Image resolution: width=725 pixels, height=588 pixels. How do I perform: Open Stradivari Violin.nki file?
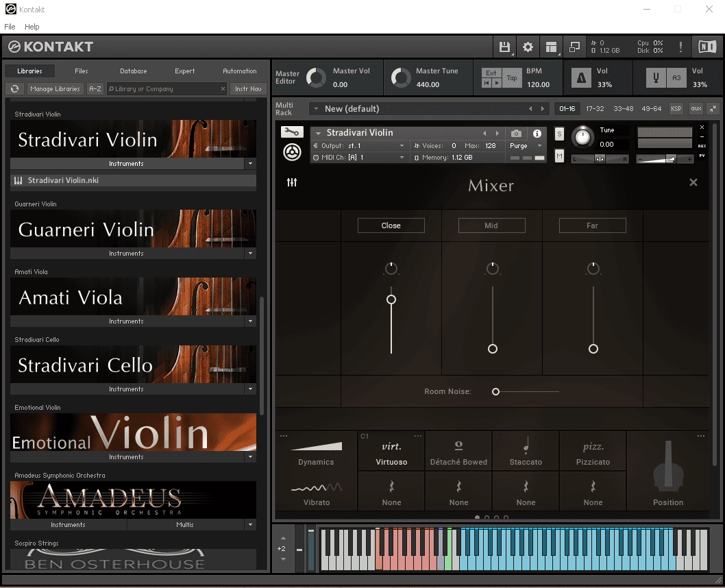(133, 180)
